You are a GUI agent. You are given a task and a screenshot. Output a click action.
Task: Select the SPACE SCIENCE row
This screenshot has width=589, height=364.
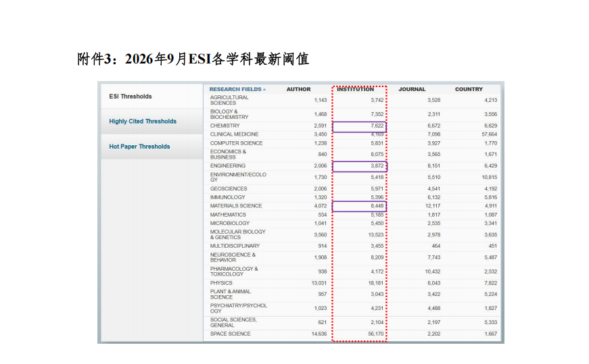pyautogui.click(x=352, y=334)
